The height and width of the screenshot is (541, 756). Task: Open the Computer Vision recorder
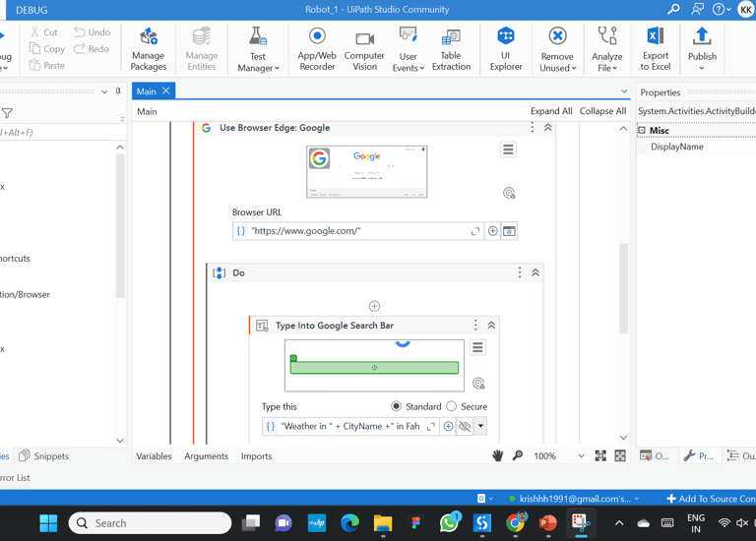(x=364, y=49)
